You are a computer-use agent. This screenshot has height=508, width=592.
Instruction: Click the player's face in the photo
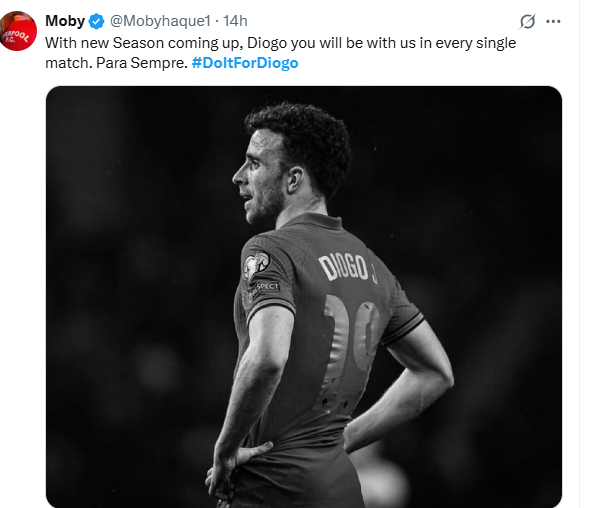click(259, 177)
